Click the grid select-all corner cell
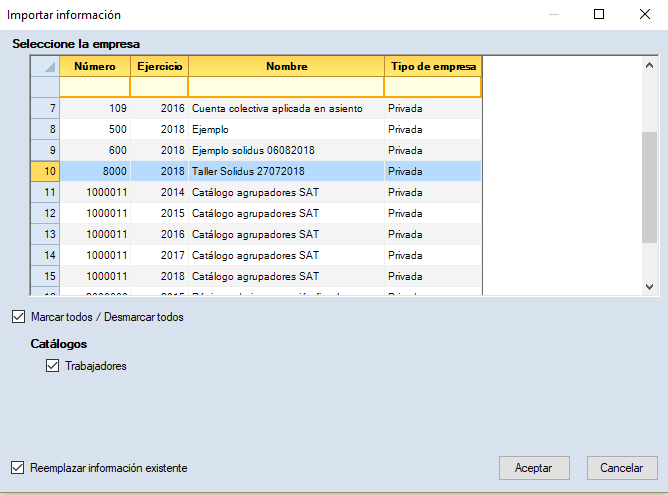This screenshot has width=668, height=495. point(45,66)
